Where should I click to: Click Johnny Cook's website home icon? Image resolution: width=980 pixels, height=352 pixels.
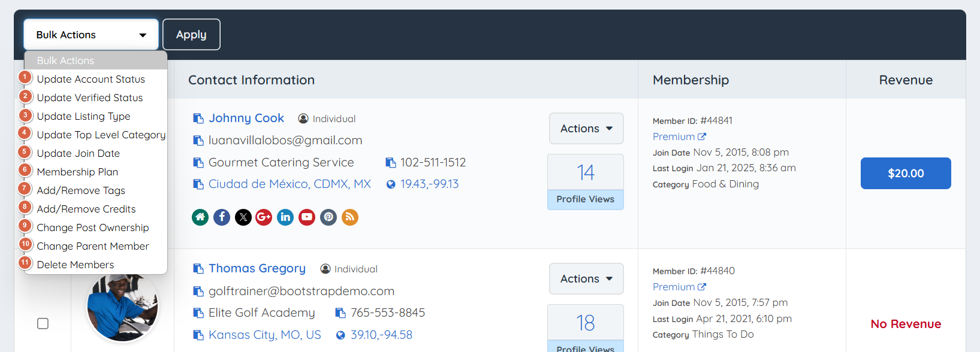[200, 217]
